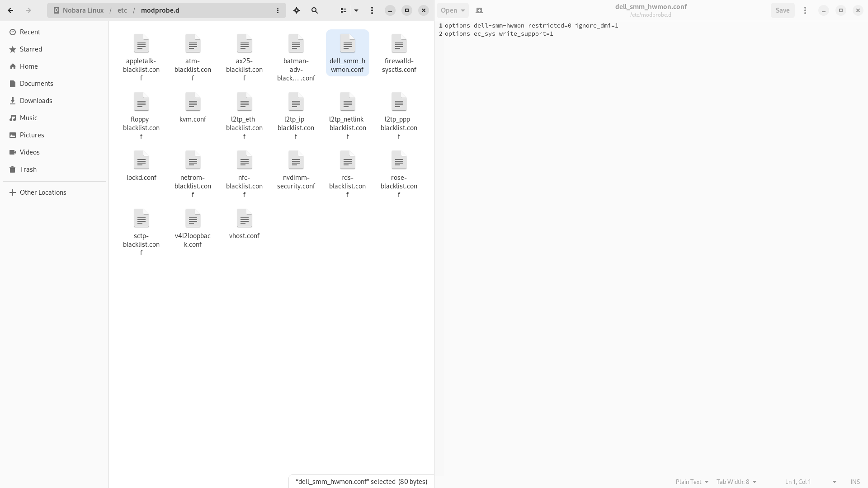The width and height of the screenshot is (868, 488).
Task: Click the back navigation arrow icon
Action: pyautogui.click(x=10, y=10)
